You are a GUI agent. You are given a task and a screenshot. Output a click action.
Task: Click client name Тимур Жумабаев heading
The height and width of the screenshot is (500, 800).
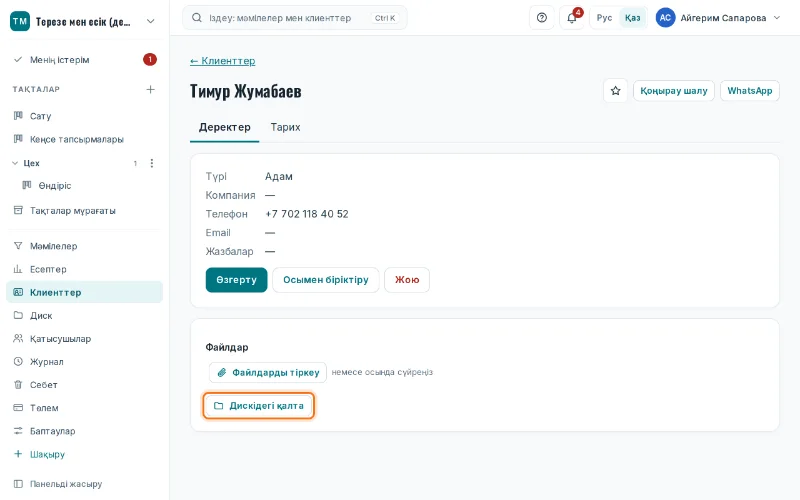(245, 91)
